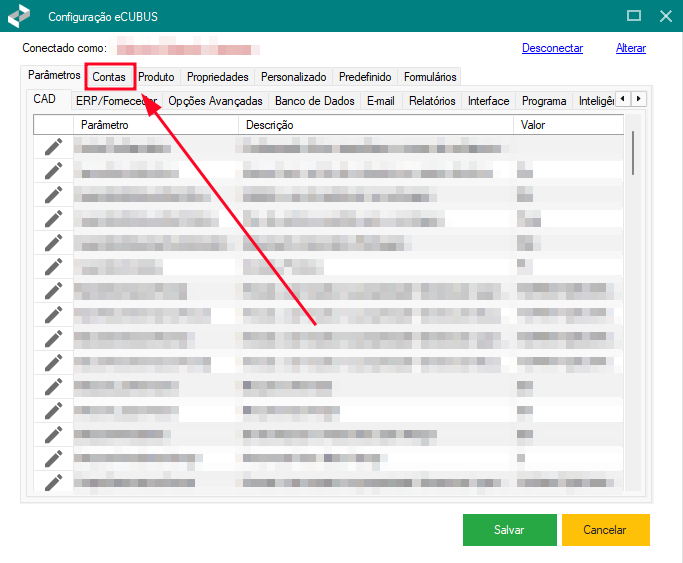Image resolution: width=683 pixels, height=563 pixels.
Task: Select the Formulários tab
Action: (x=430, y=77)
